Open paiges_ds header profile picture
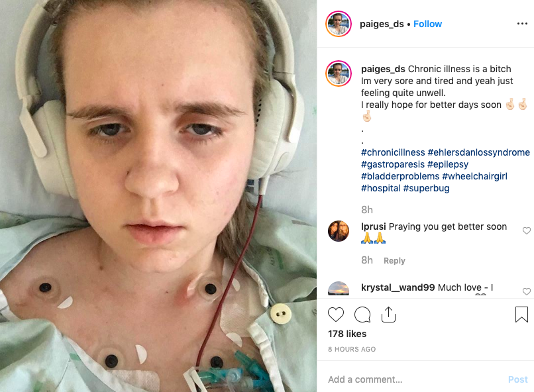The height and width of the screenshot is (392, 534). 339,24
